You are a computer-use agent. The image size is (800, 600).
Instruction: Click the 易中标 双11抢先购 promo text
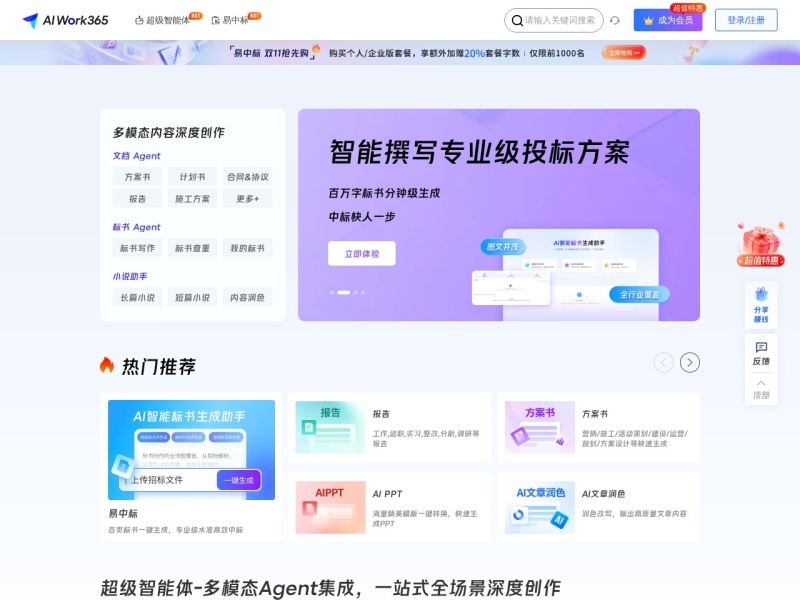(271, 53)
